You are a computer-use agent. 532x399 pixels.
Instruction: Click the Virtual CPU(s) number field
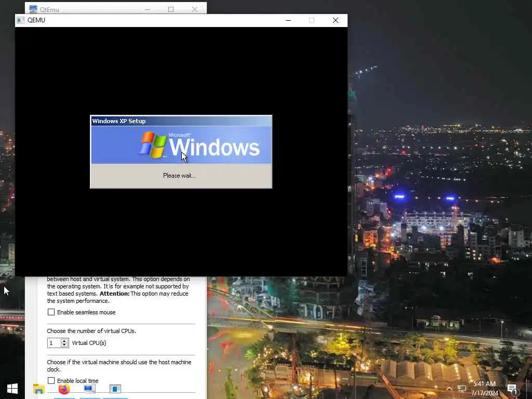54,343
